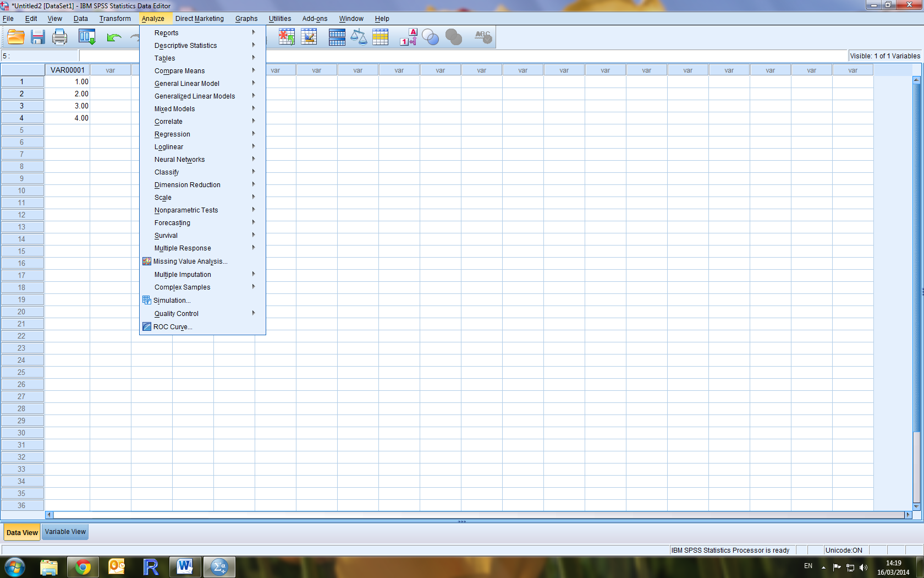This screenshot has height=578, width=924.
Task: Save the file with floppy disk icon
Action: click(37, 37)
